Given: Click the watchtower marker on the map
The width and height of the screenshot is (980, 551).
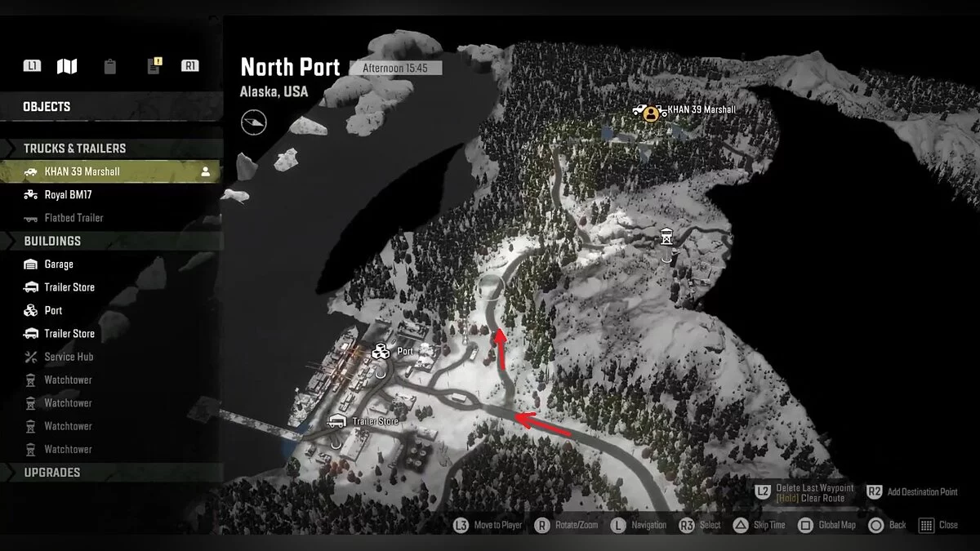Looking at the screenshot, I should pos(667,237).
